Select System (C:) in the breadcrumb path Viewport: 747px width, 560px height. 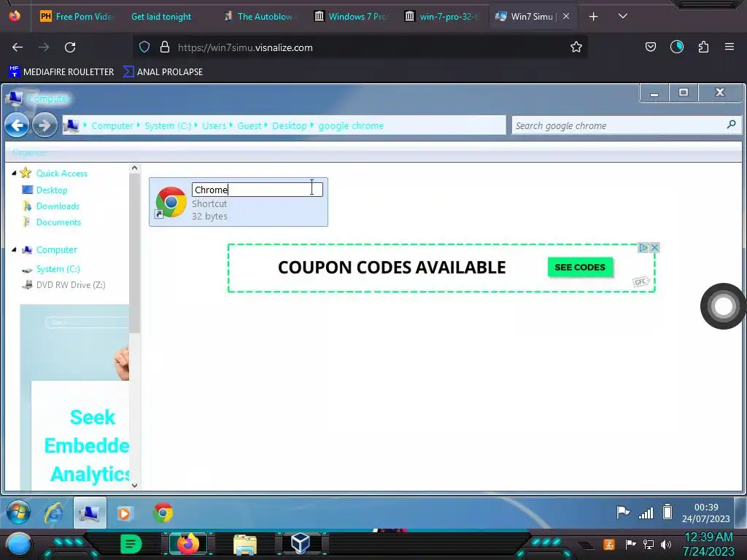(168, 125)
